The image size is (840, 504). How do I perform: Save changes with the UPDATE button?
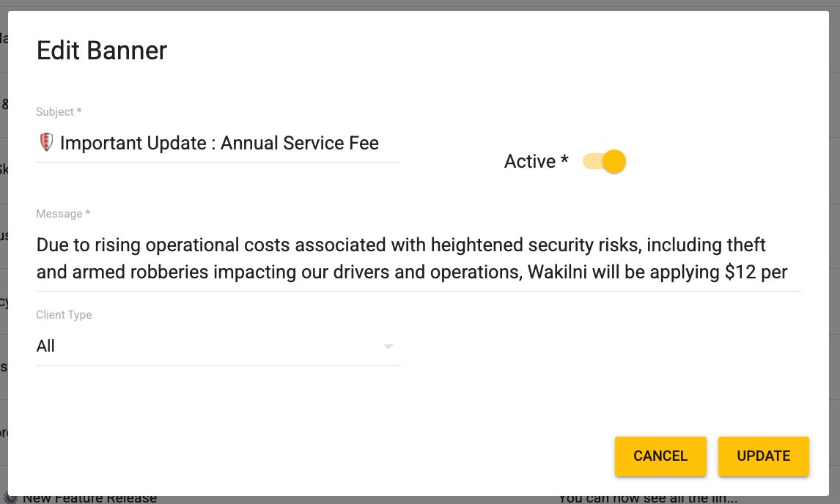(x=763, y=456)
